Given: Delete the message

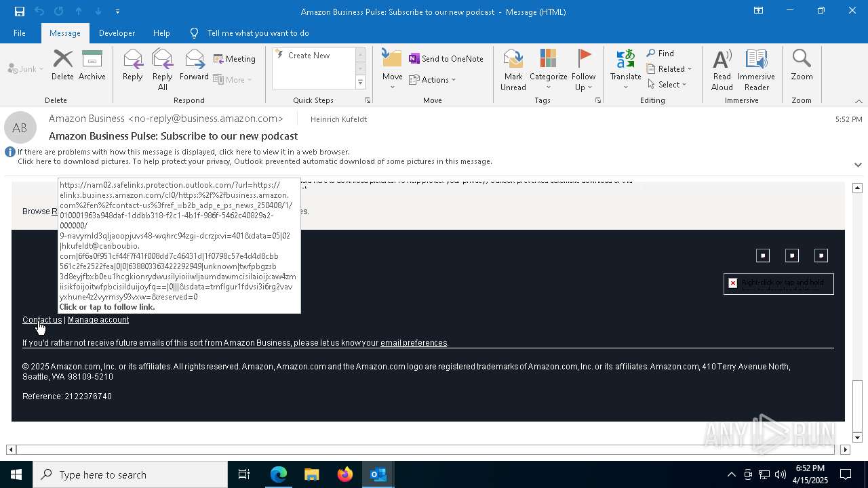Looking at the screenshot, I should click(62, 65).
